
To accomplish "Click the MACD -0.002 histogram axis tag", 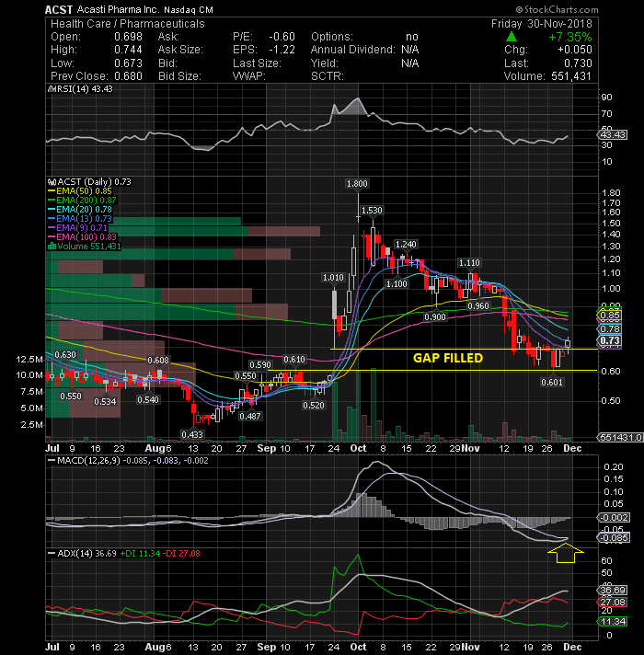I will (x=614, y=517).
